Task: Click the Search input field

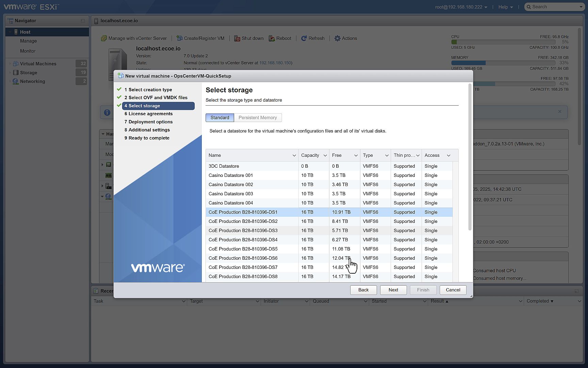Action: click(x=555, y=7)
